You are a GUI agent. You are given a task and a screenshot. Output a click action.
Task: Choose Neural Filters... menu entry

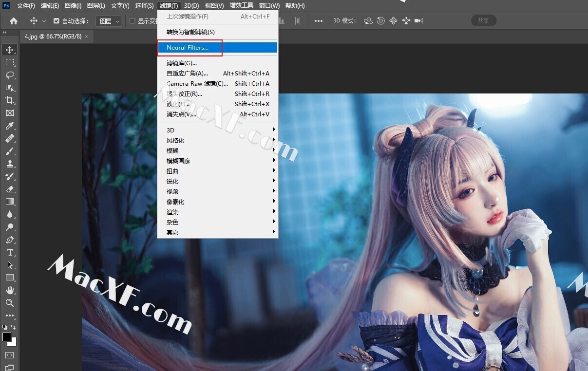click(x=217, y=47)
